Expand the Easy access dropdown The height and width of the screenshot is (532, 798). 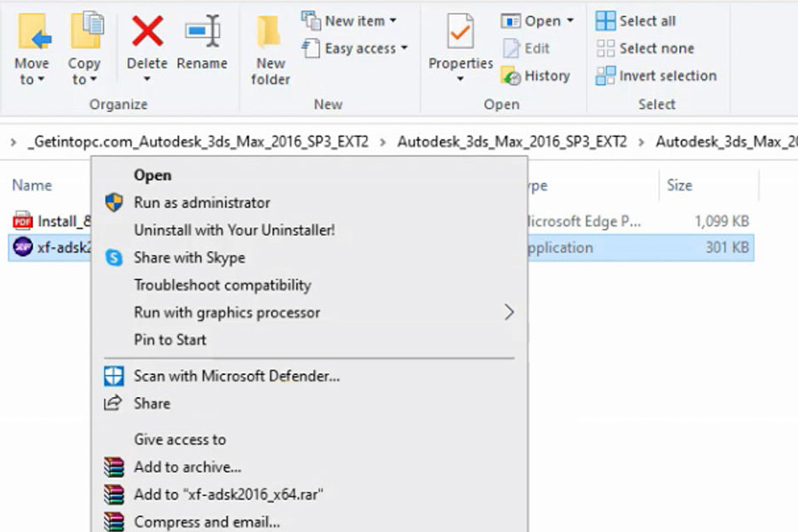coord(355,49)
